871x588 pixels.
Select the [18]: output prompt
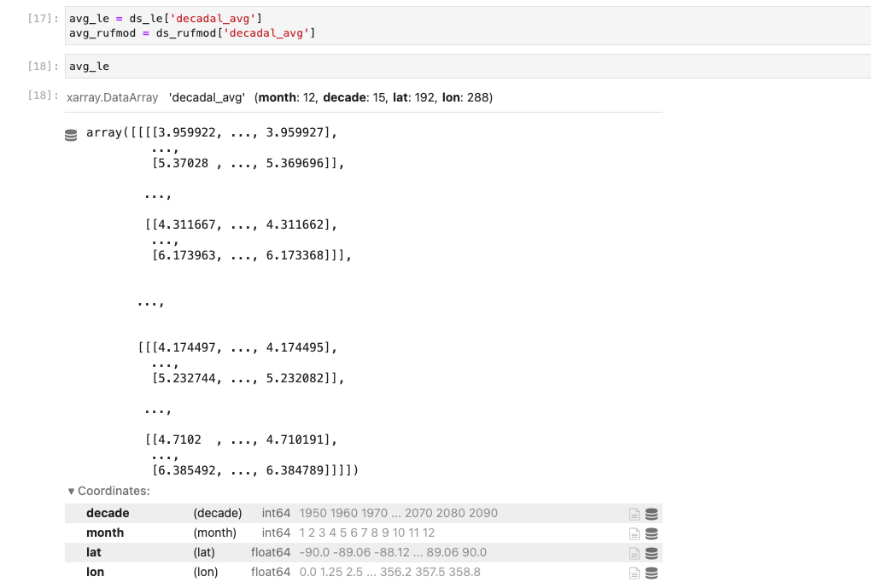(43, 96)
